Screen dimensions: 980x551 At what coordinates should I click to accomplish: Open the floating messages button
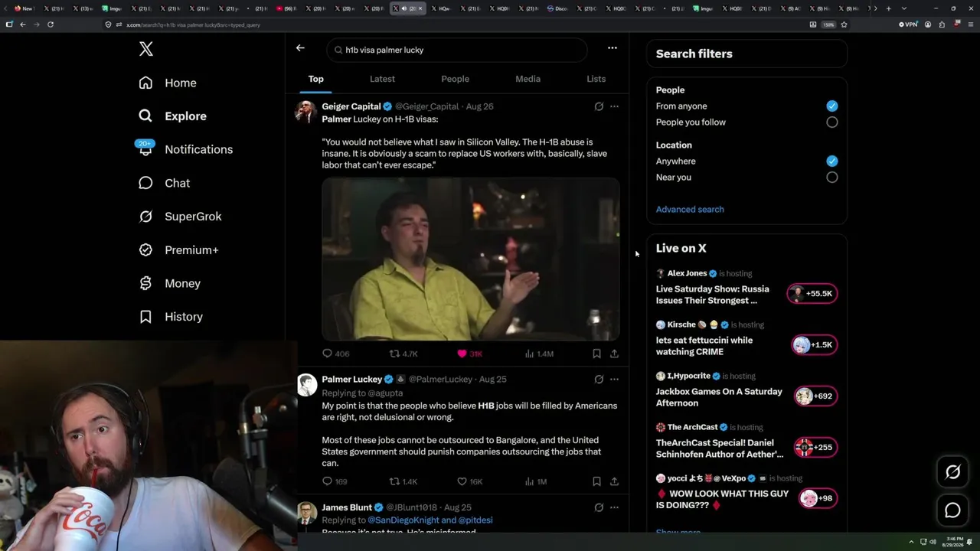coord(952,510)
